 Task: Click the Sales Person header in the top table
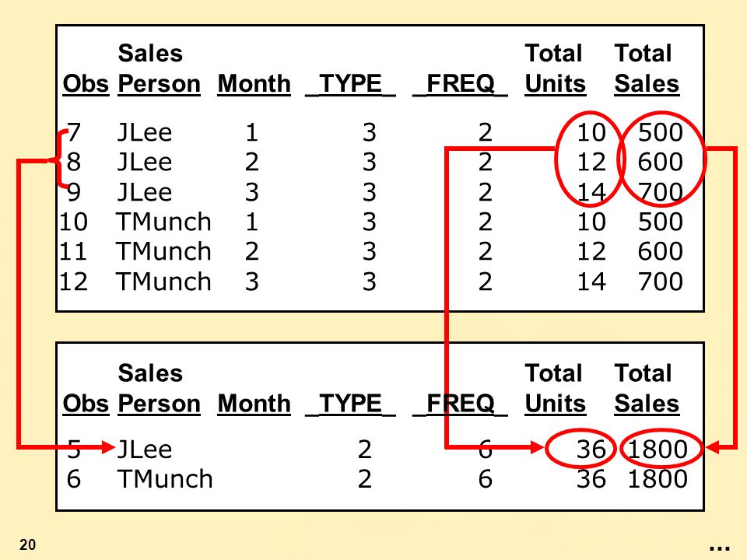pyautogui.click(x=159, y=68)
